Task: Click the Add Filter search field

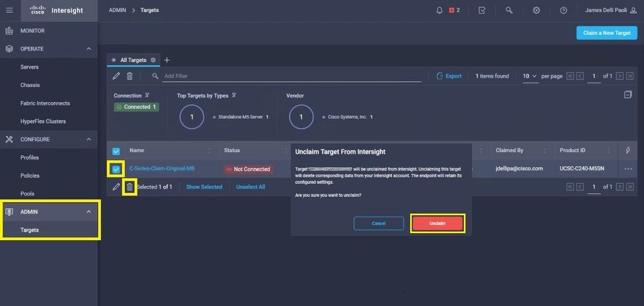Action: click(292, 76)
